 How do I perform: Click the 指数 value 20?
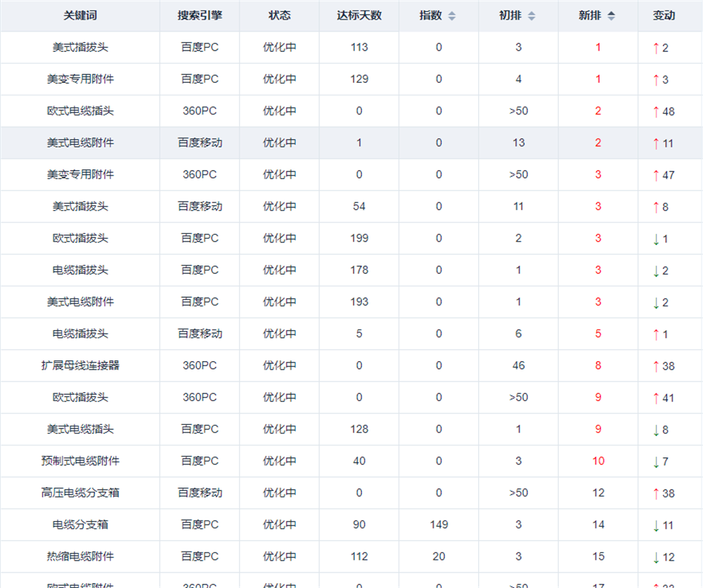pyautogui.click(x=439, y=556)
